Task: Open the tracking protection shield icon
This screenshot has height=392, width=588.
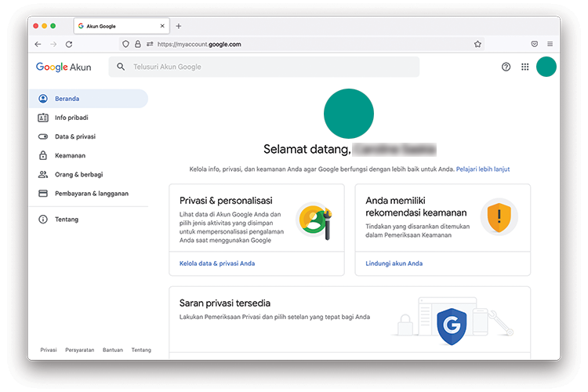Action: [x=125, y=44]
